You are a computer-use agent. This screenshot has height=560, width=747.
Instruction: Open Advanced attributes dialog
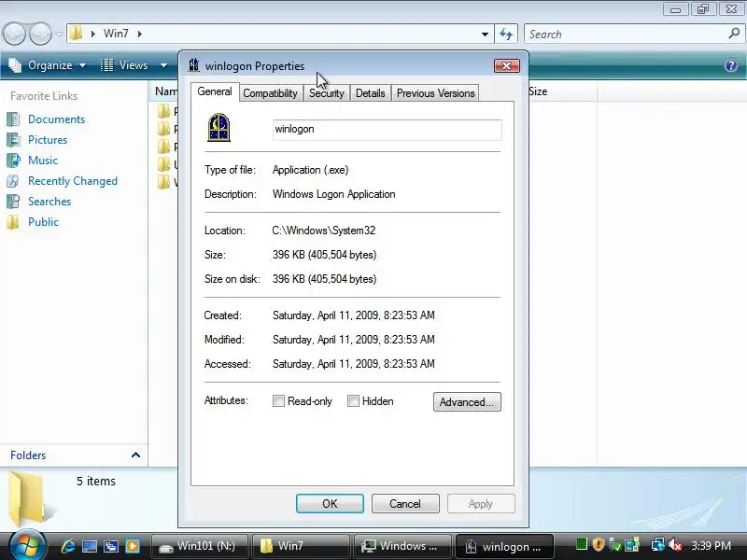tap(467, 402)
